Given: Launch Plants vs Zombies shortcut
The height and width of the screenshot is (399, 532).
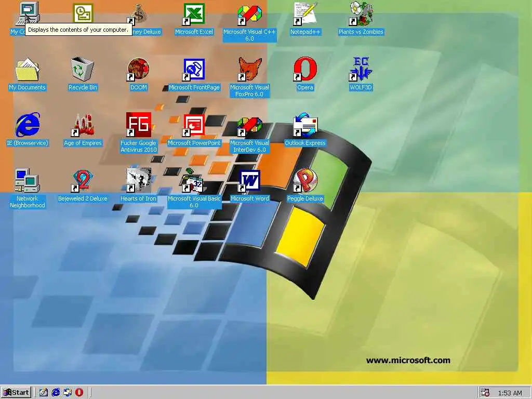Looking at the screenshot, I should [361, 14].
